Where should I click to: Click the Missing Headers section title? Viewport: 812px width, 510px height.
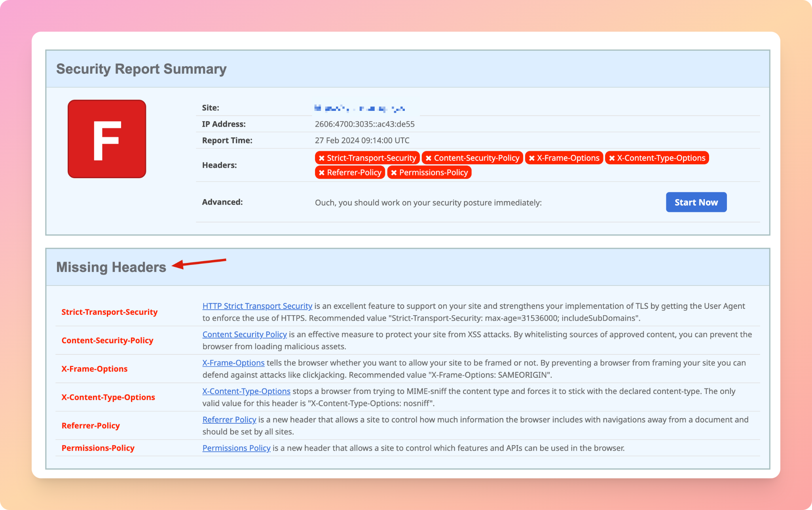[x=111, y=267]
